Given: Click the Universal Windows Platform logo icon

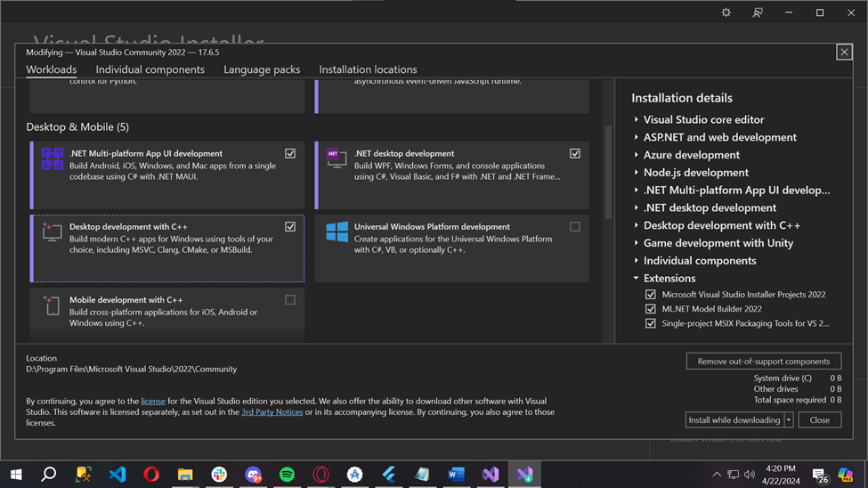Looking at the screenshot, I should (x=337, y=232).
